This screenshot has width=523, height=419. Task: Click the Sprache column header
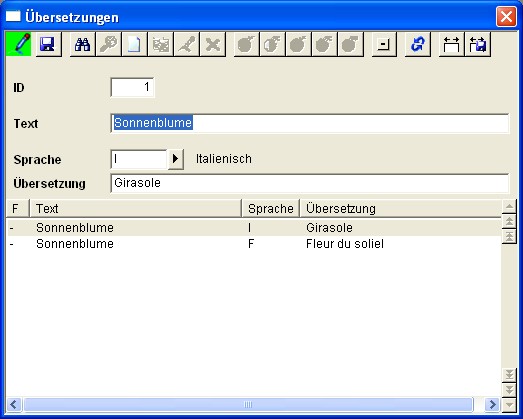271,208
